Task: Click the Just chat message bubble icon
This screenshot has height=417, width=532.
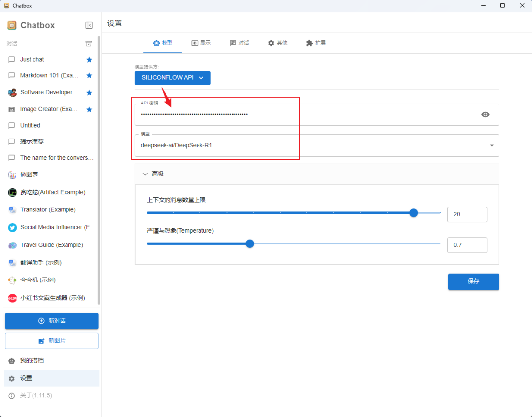Action: point(11,60)
